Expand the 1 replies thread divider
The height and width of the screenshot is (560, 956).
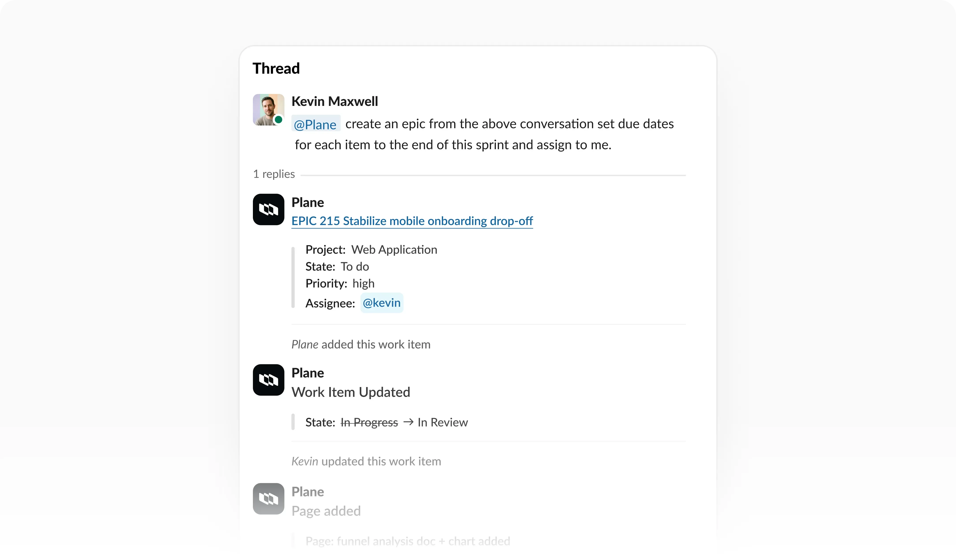pos(273,174)
